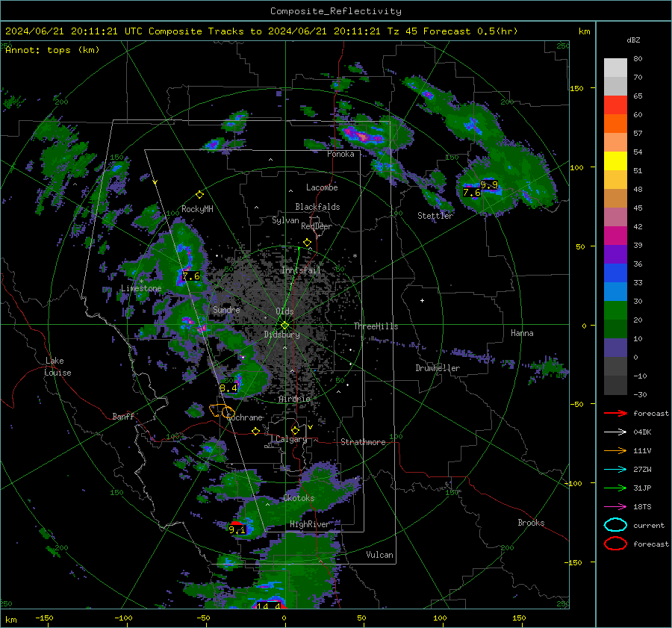Click the Okotoks town label
672x628 pixels.
[299, 498]
